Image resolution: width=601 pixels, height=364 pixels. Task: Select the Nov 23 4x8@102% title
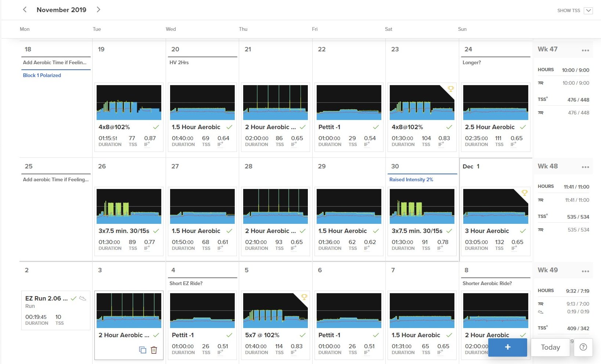[x=407, y=127]
